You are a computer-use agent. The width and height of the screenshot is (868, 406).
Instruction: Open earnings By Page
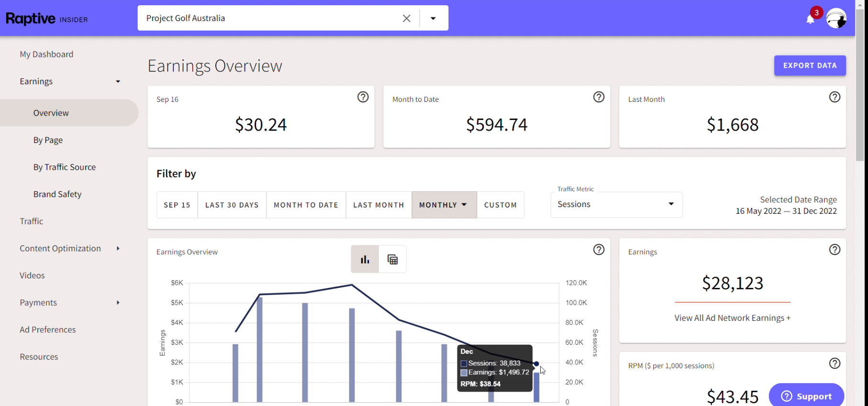48,140
